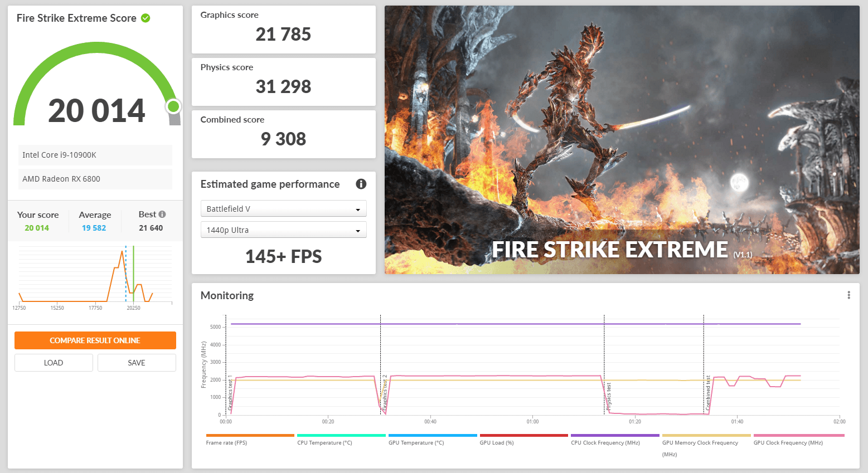Click the Average score value 19 582
Viewport: 868px width, 473px height.
94,228
